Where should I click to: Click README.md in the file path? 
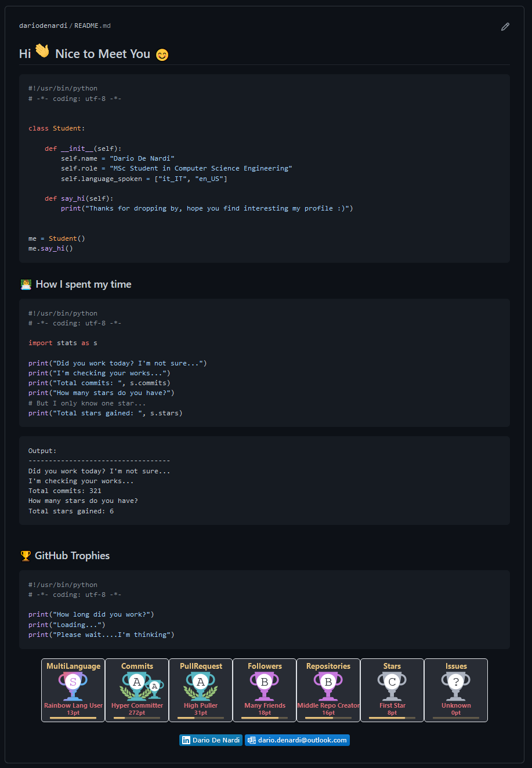pyautogui.click(x=92, y=26)
